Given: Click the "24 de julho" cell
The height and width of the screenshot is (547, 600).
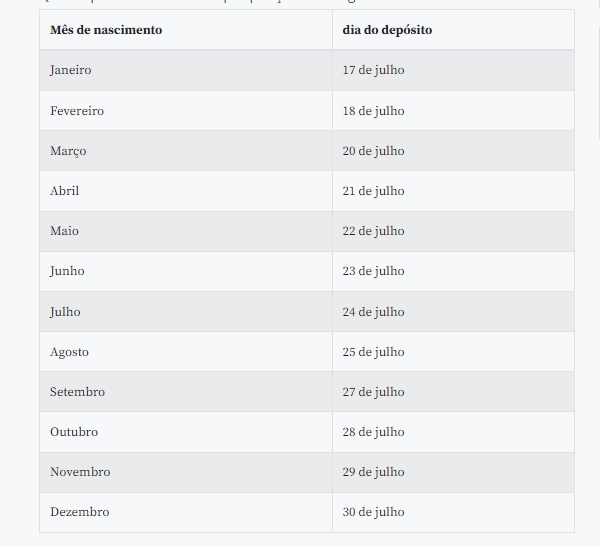Looking at the screenshot, I should [x=374, y=312].
